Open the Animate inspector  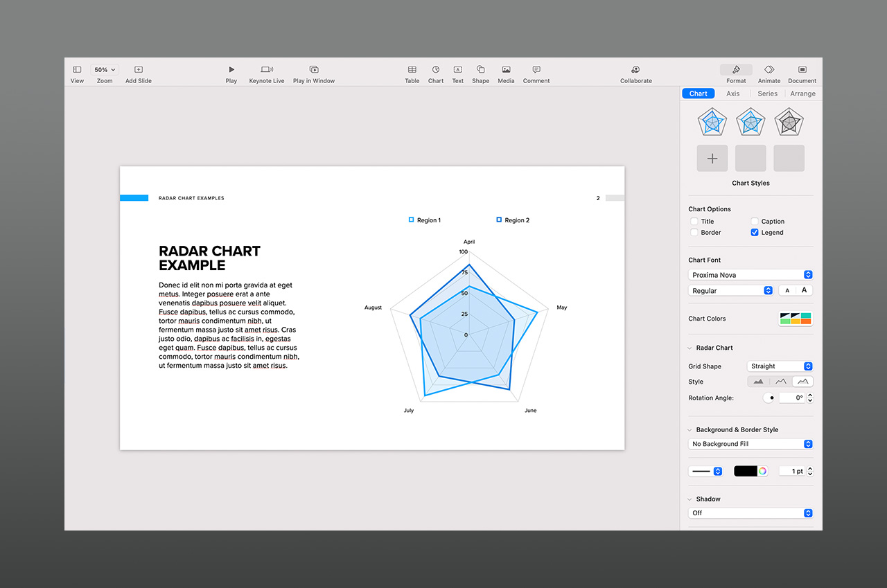769,70
